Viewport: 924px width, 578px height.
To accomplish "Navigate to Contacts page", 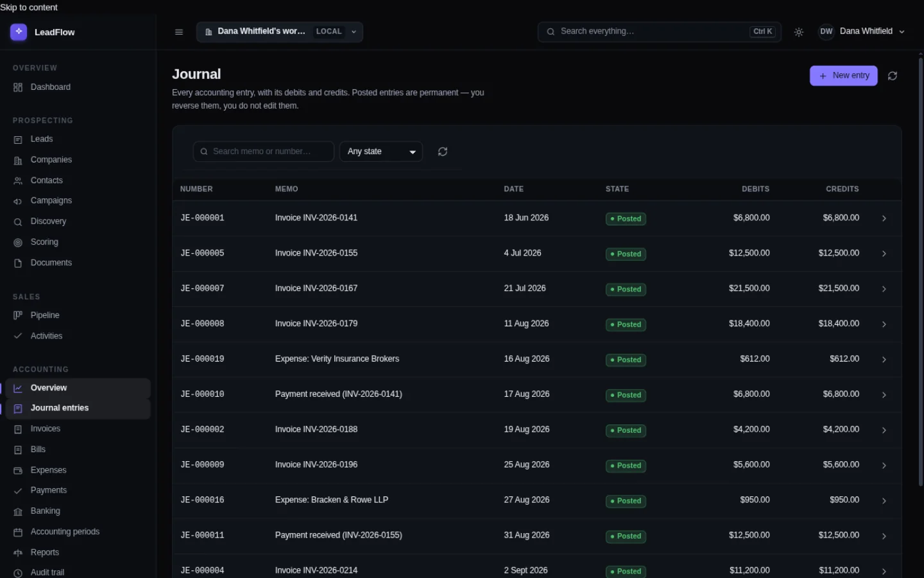I will click(77, 180).
